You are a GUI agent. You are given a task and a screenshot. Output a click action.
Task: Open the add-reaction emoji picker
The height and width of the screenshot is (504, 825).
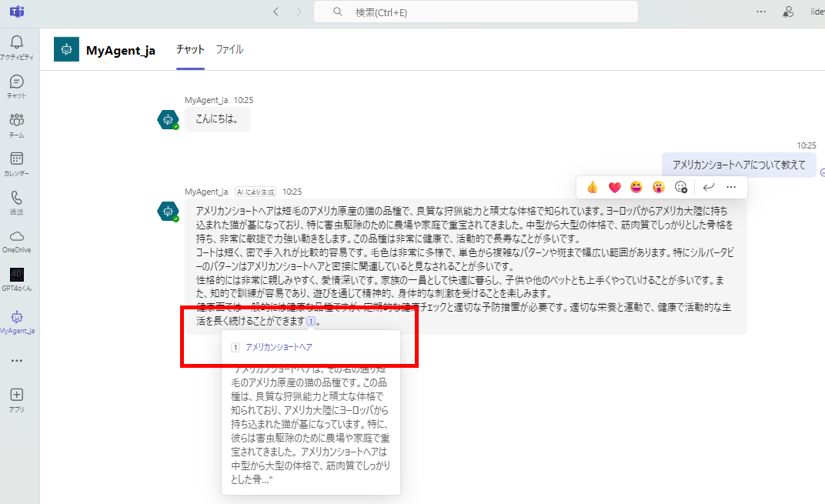click(680, 186)
